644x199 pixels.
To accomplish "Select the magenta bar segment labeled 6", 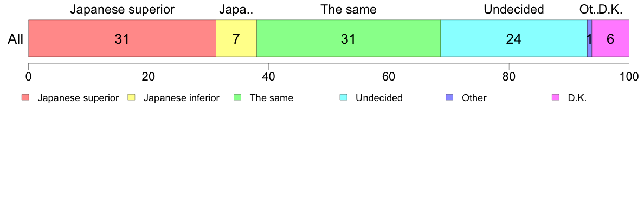I will (610, 38).
